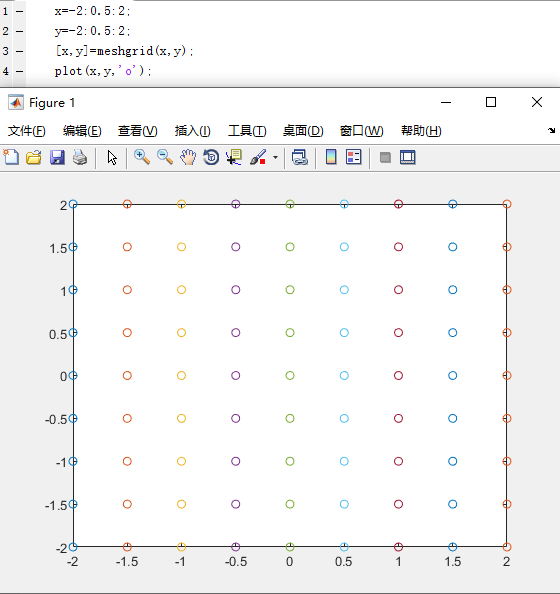Click the MATLAB logo icon in the Figure 1 title bar
The image size is (560, 594).
tap(16, 102)
